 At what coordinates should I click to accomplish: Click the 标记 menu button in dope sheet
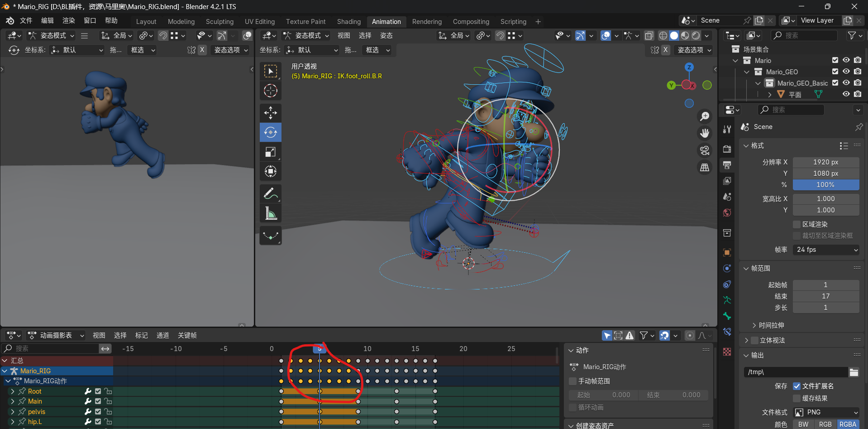coord(142,335)
